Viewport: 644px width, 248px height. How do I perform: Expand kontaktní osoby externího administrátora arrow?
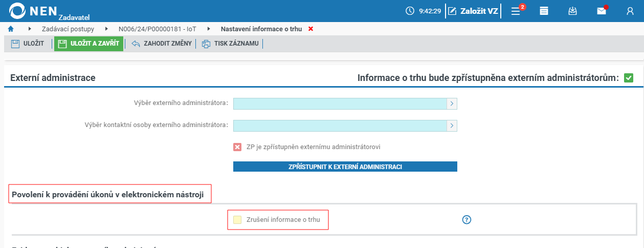pyautogui.click(x=452, y=126)
